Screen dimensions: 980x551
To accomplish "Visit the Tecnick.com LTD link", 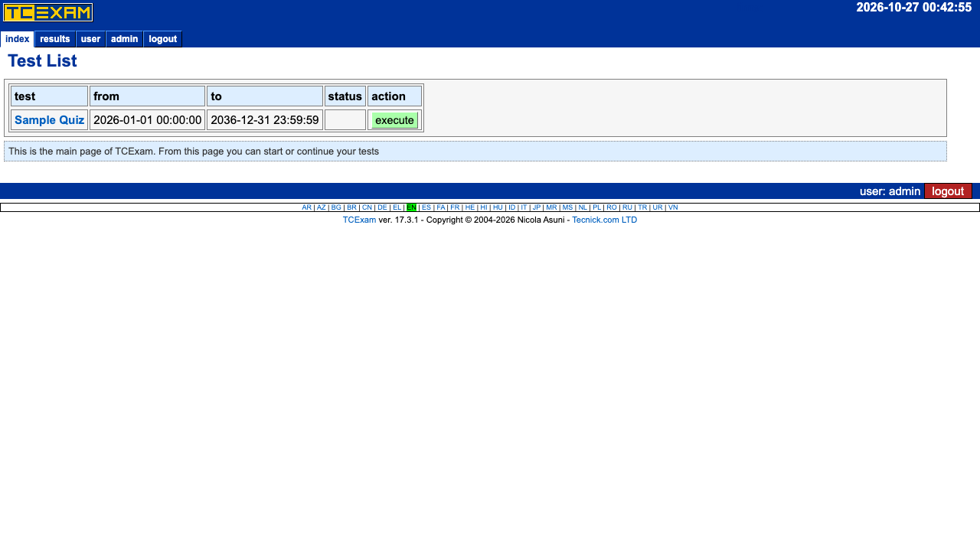I will (605, 220).
